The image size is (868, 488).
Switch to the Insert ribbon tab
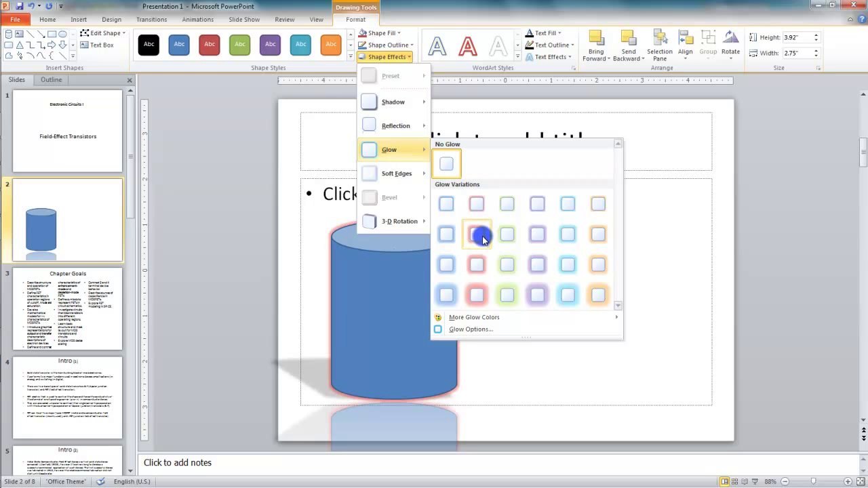(x=79, y=20)
